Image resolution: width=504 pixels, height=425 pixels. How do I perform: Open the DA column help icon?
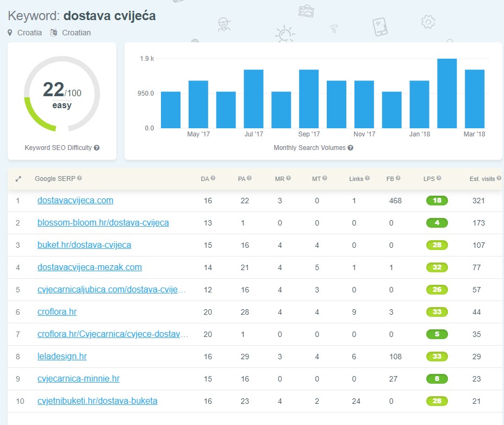pyautogui.click(x=213, y=178)
